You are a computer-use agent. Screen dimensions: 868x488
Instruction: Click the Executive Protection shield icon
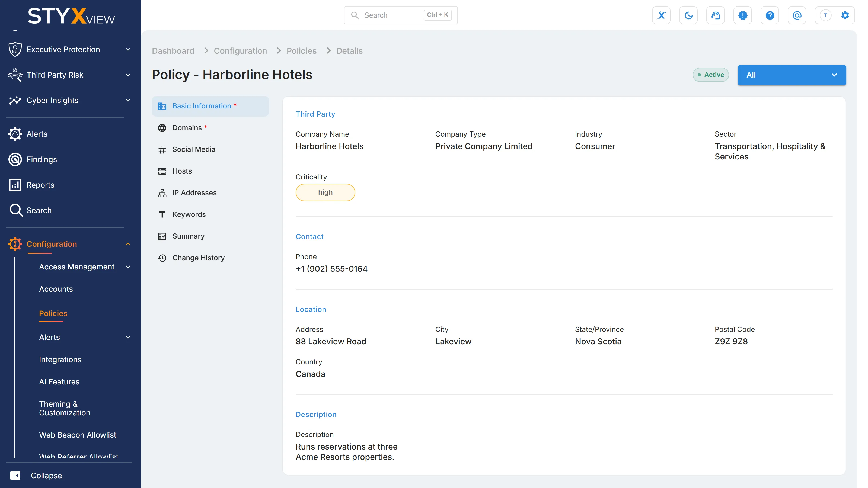[x=15, y=49]
